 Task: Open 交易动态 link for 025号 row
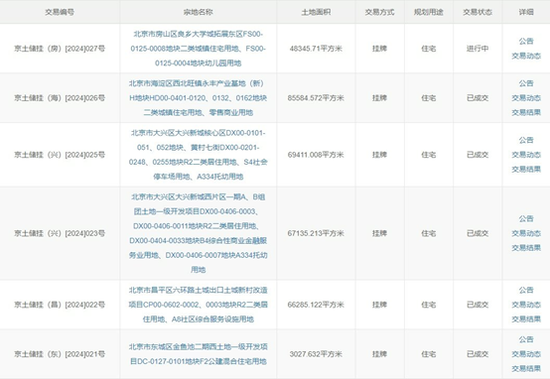(526, 155)
